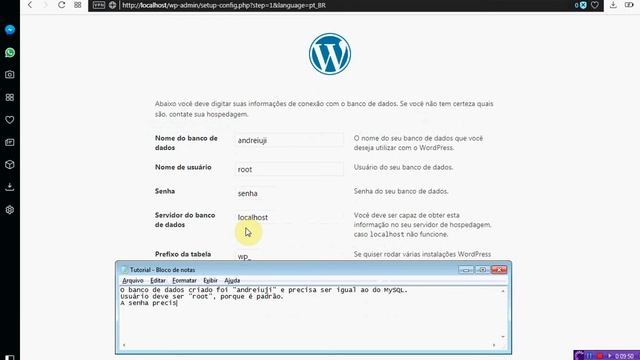Open WhatsApp in the sidebar
The height and width of the screenshot is (360, 640).
[10, 53]
